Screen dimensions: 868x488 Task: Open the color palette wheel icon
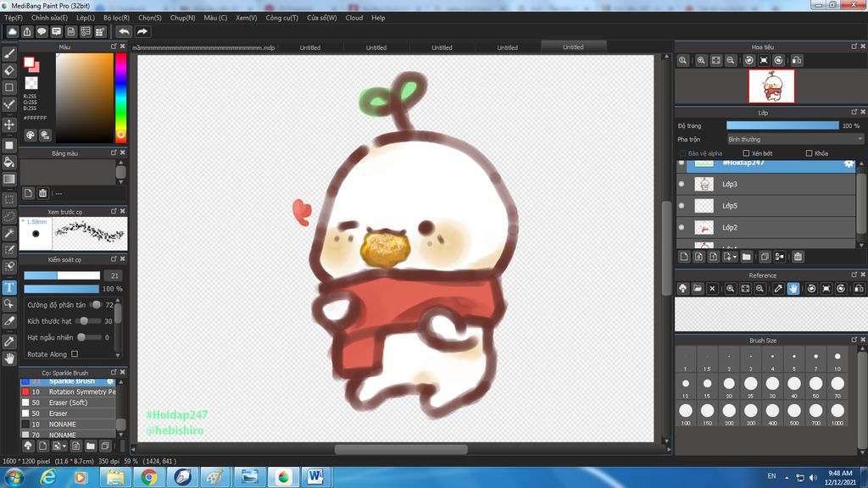point(31,135)
